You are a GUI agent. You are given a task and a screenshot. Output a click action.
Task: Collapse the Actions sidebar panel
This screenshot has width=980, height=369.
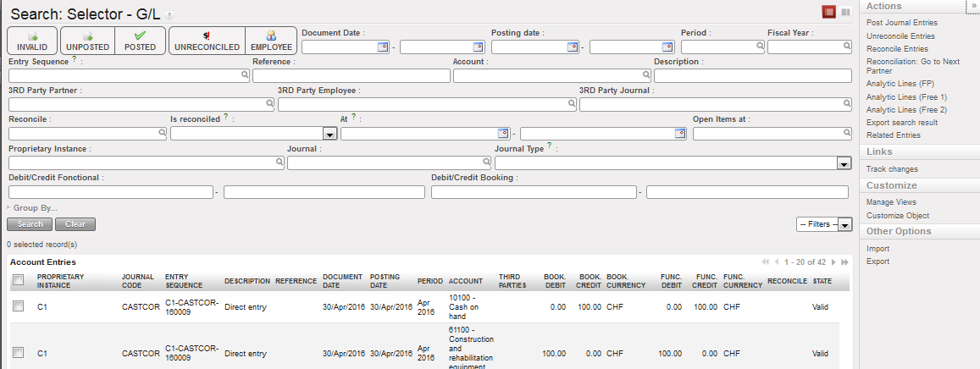(x=974, y=5)
